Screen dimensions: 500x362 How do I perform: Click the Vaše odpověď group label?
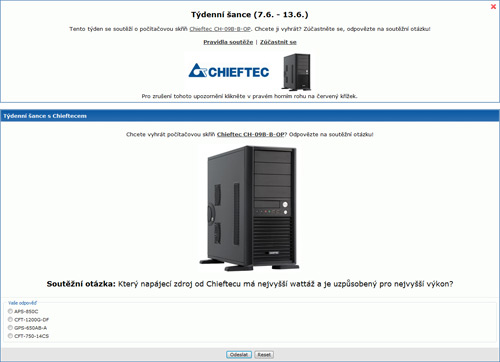tap(22, 303)
